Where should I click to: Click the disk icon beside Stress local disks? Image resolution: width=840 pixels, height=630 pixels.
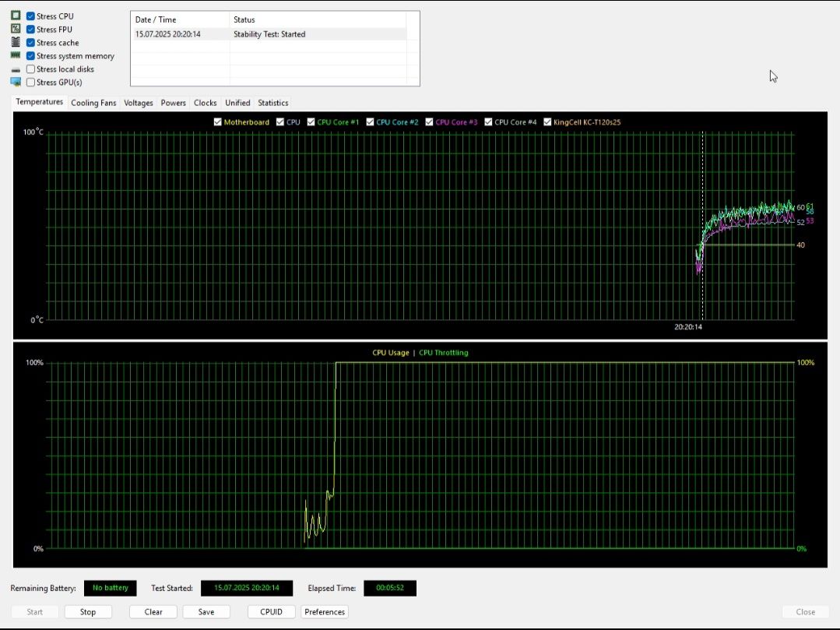[16, 69]
